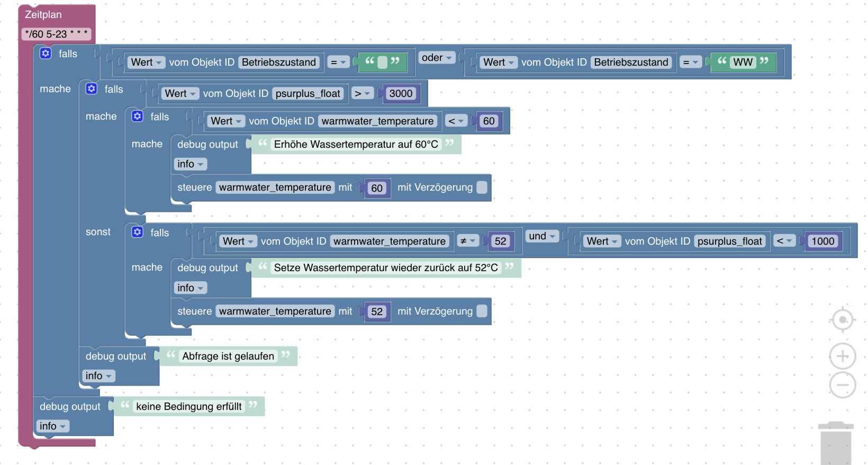The height and width of the screenshot is (465, 868).
Task: Edit text Setze Wassertemperatur wieder zurück auf 52°C
Action: pos(386,268)
